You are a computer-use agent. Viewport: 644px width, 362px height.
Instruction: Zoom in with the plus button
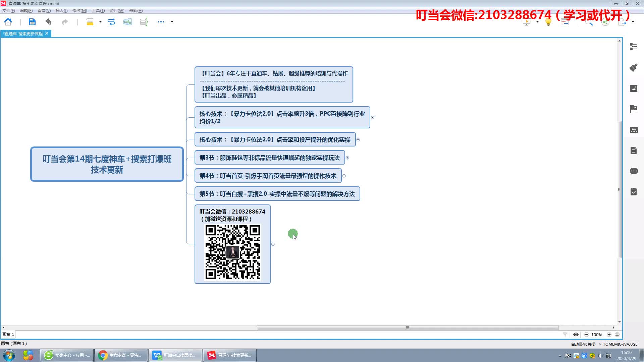tap(609, 335)
